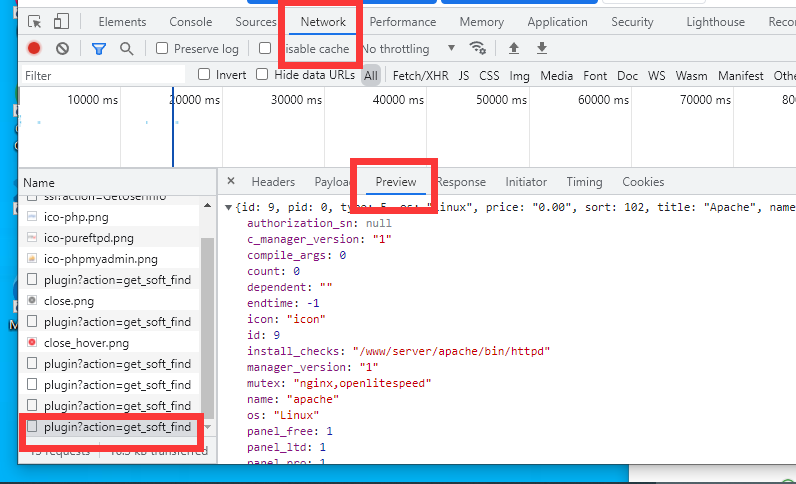
Task: Export HAR file with download arrow
Action: click(542, 48)
